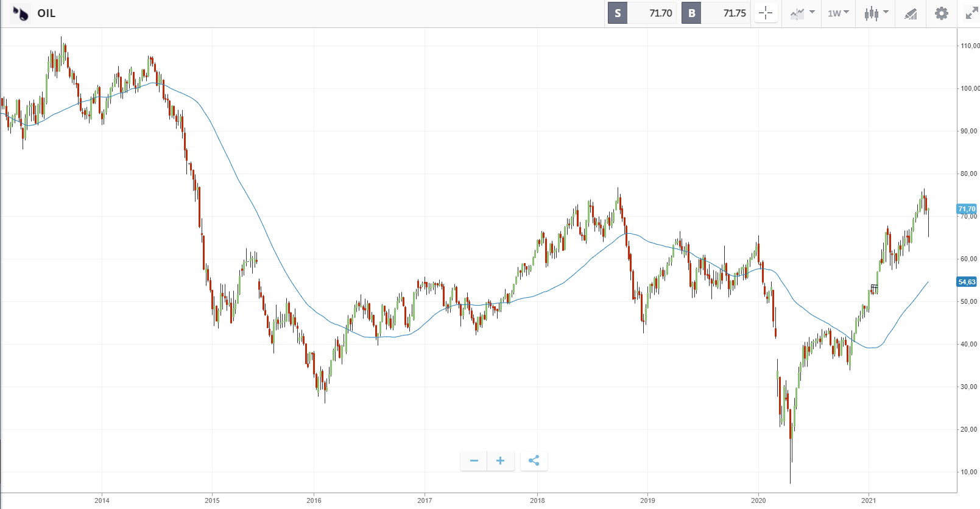Click the share chart button
980x509 pixels.
point(534,461)
